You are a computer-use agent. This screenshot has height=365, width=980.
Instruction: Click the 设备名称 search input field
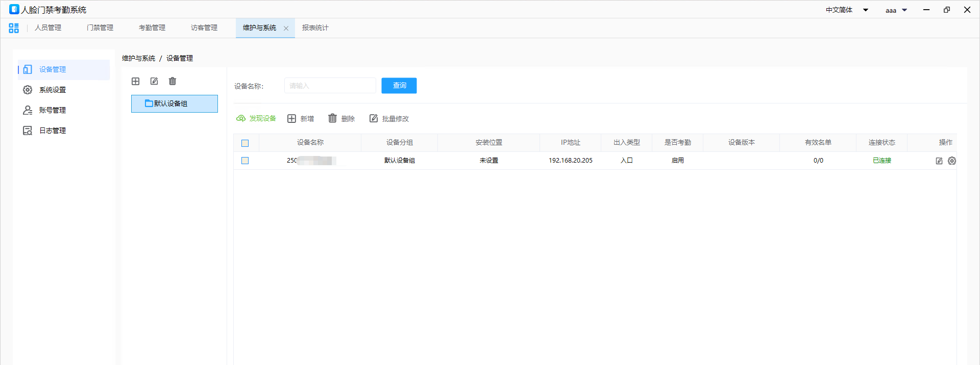click(330, 86)
